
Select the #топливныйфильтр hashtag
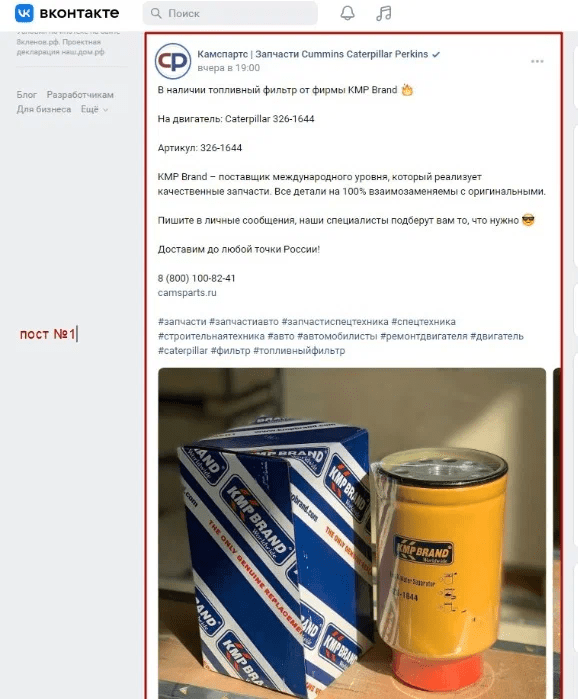(x=299, y=350)
